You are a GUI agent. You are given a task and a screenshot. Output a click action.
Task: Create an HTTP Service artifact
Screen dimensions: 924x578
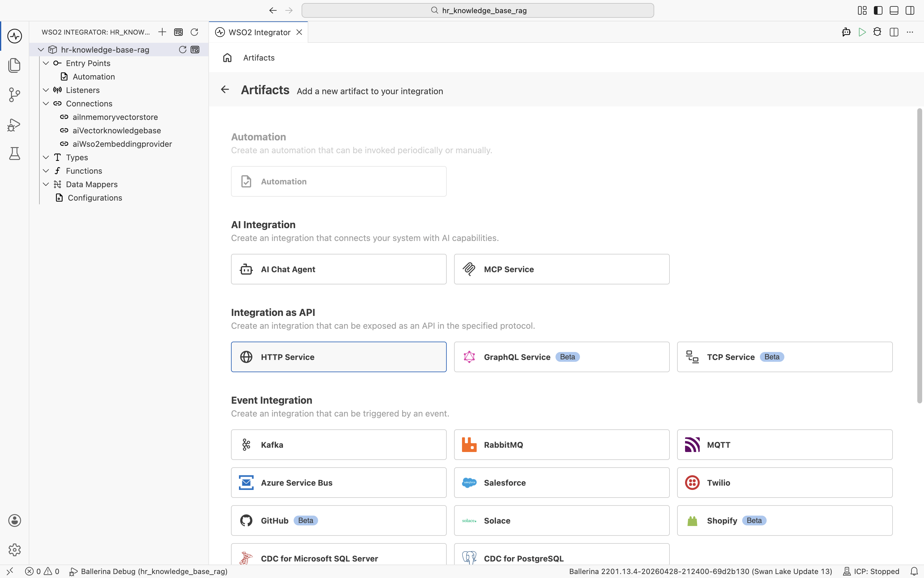339,357
